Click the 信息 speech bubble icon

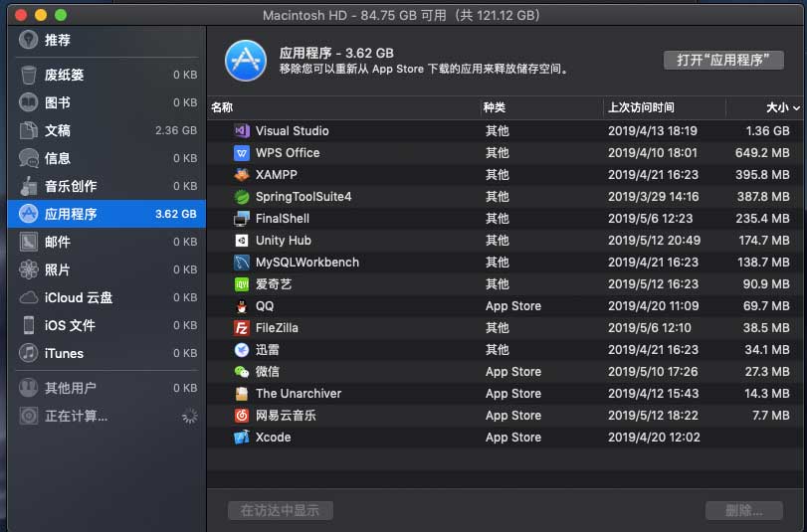pos(28,158)
